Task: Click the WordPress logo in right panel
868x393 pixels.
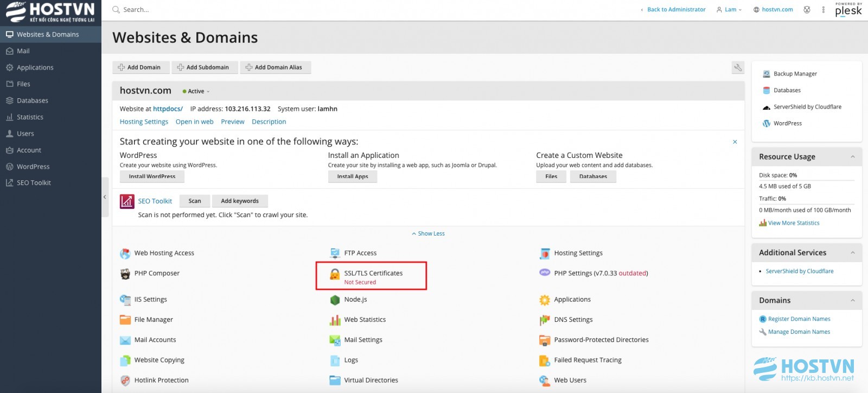Action: tap(767, 124)
